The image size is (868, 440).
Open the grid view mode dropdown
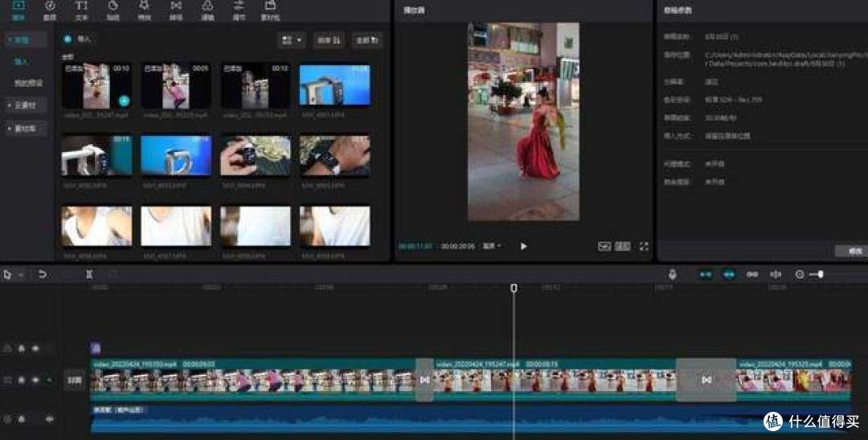tap(292, 40)
